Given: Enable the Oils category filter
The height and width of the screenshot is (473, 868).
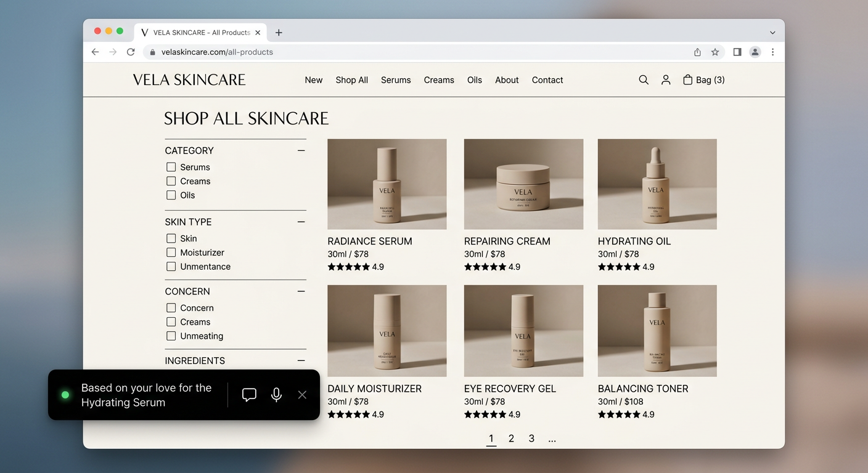Looking at the screenshot, I should pos(171,195).
